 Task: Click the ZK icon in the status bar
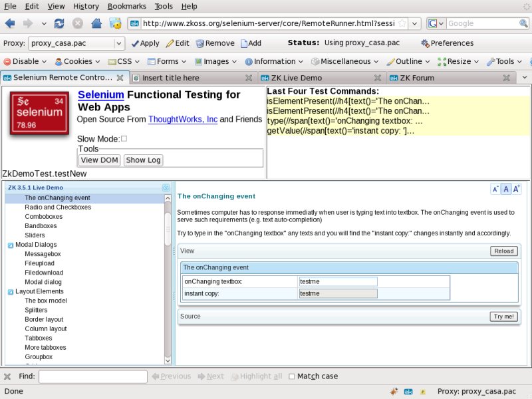[x=408, y=392]
